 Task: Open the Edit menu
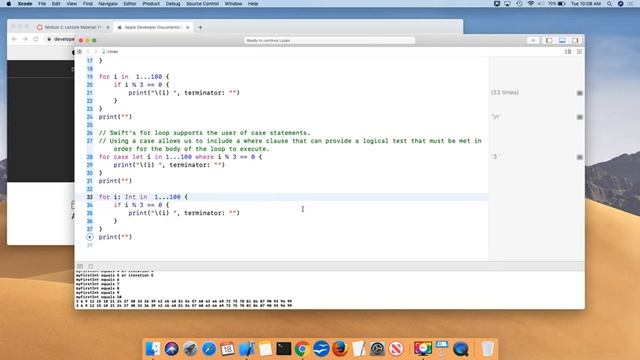pyautogui.click(x=56, y=4)
